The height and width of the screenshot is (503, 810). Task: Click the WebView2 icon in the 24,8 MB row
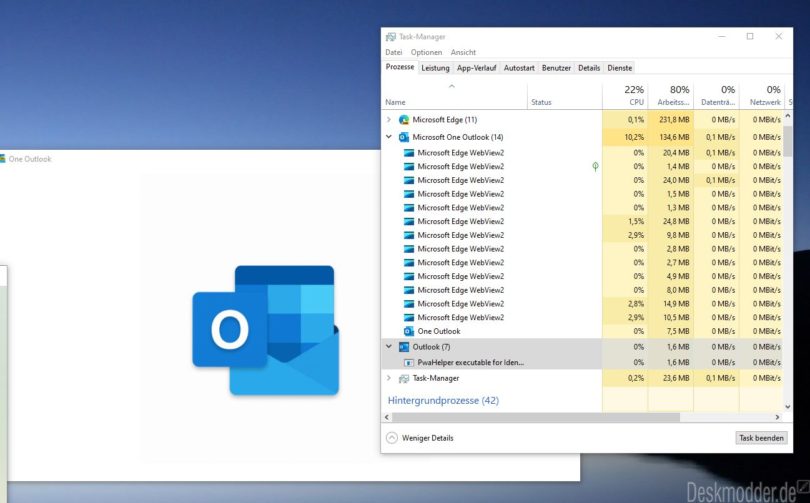tap(409, 222)
